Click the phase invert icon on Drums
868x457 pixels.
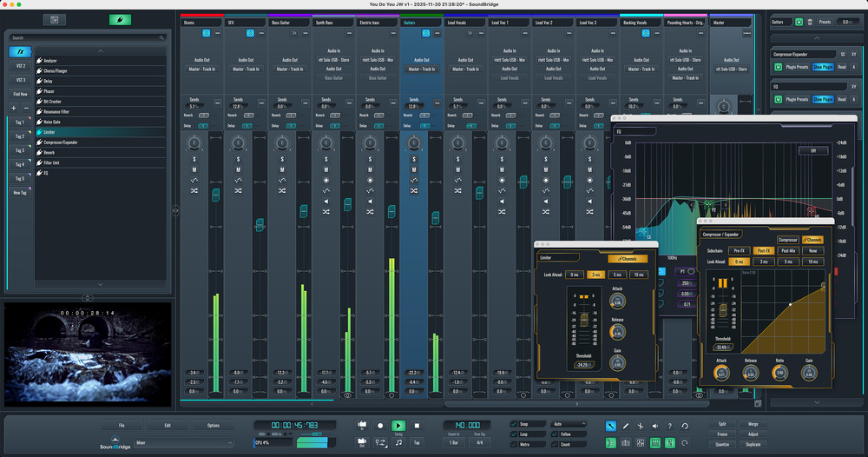[194, 190]
